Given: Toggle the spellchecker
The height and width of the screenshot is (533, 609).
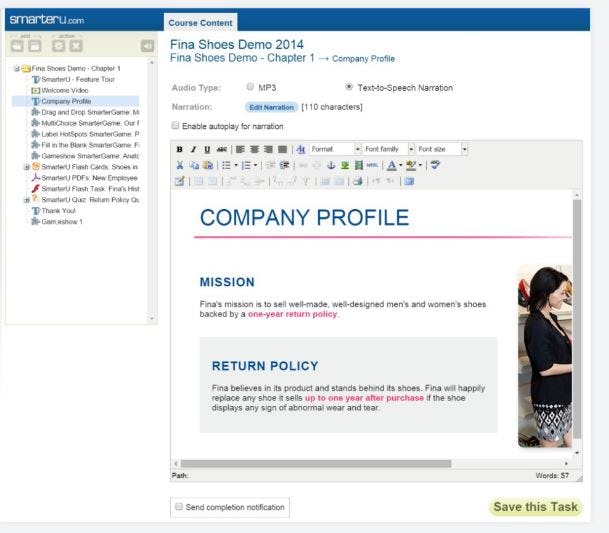Looking at the screenshot, I should [435, 165].
